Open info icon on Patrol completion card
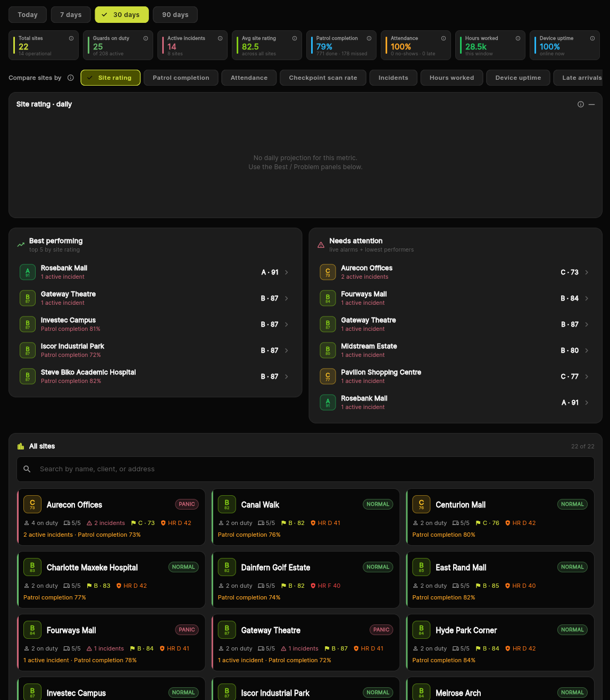This screenshot has width=610, height=700. click(369, 38)
